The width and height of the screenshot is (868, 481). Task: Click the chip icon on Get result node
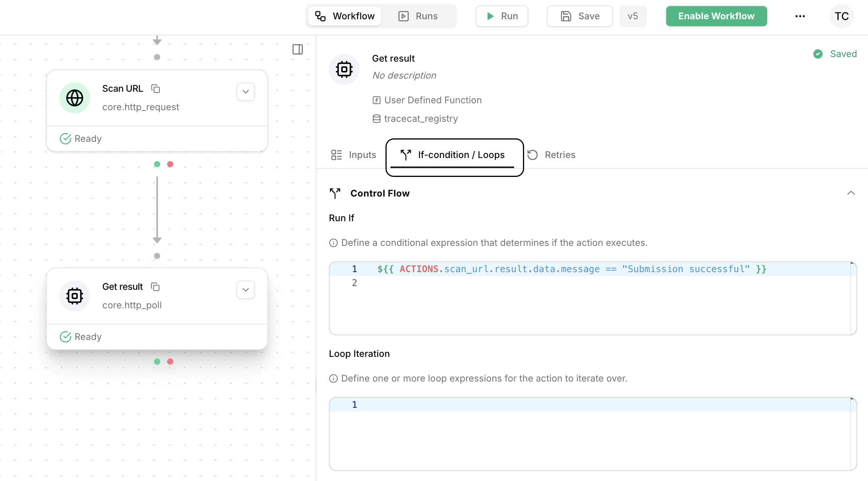coord(75,296)
